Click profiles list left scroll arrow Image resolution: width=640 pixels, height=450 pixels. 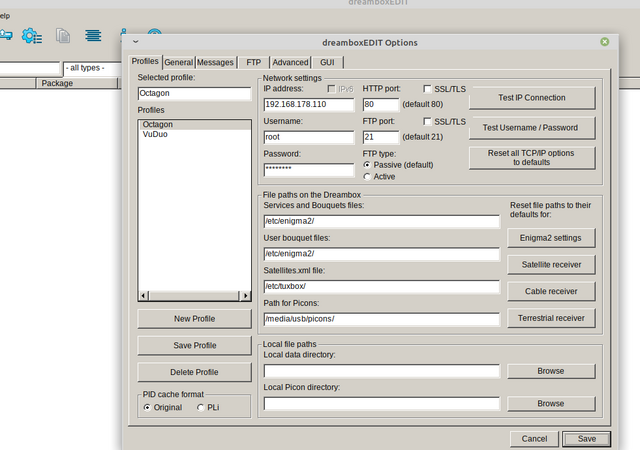point(143,295)
